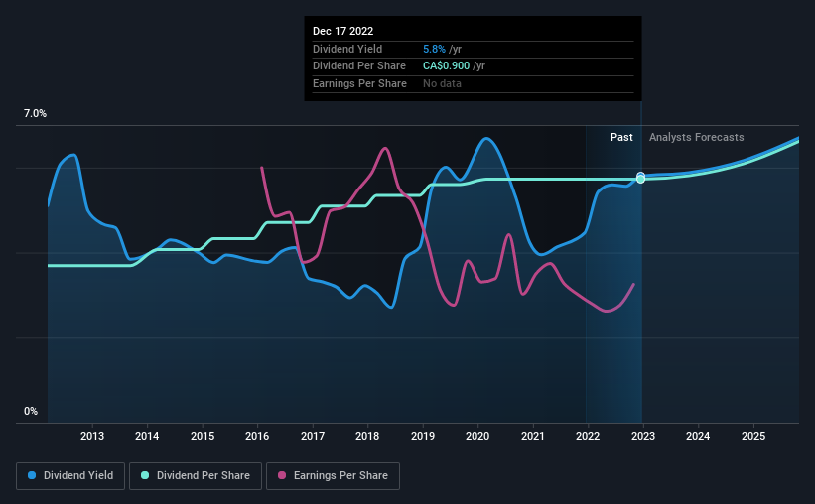
Task: Click the Past section label
Action: coord(621,137)
